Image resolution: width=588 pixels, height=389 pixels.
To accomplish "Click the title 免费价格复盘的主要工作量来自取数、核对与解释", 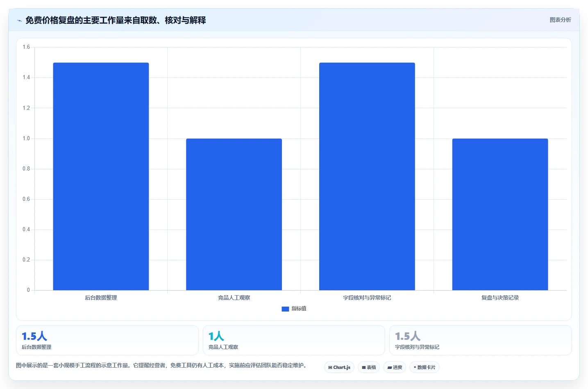I will pyautogui.click(x=116, y=20).
